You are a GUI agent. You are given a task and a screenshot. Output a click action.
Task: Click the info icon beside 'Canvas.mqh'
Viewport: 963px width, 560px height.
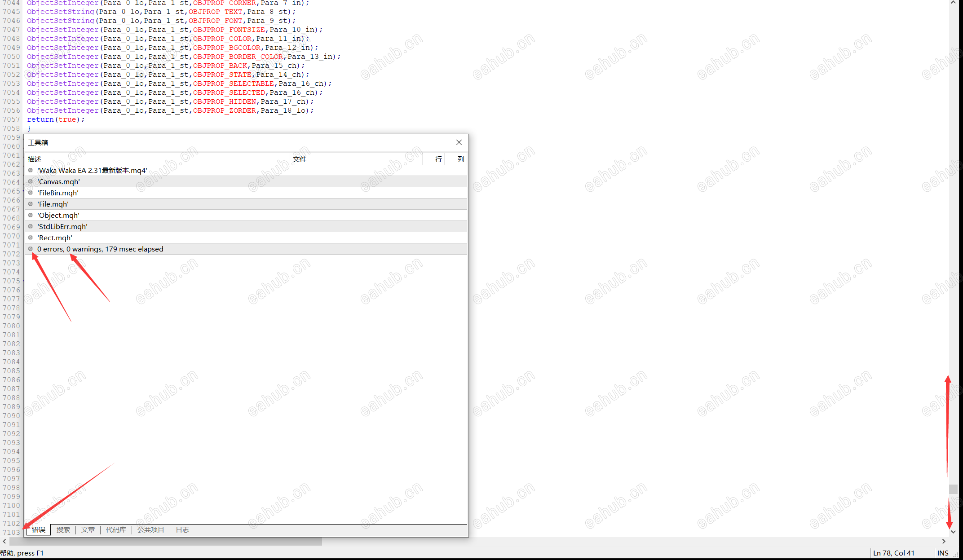(x=31, y=181)
